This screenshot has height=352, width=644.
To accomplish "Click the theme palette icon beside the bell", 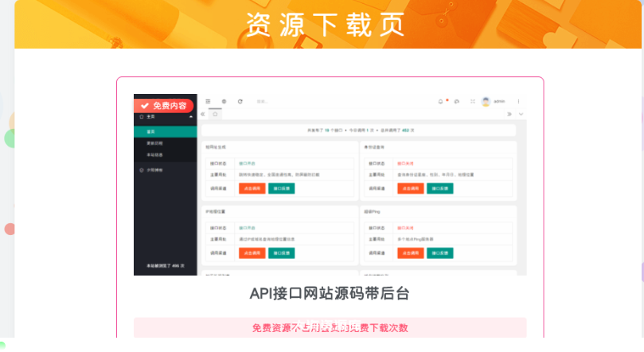I will 457,101.
